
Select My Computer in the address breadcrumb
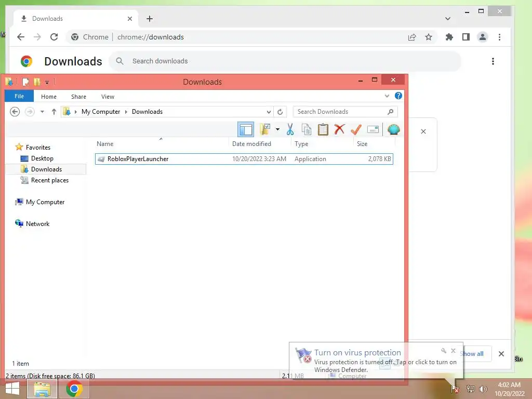click(x=101, y=112)
